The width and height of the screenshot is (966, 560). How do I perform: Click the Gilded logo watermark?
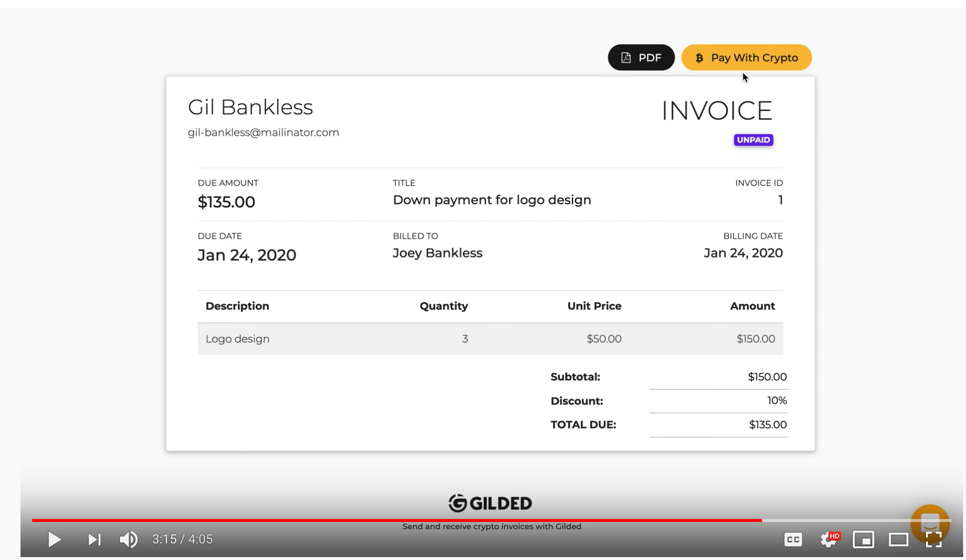[x=490, y=503]
